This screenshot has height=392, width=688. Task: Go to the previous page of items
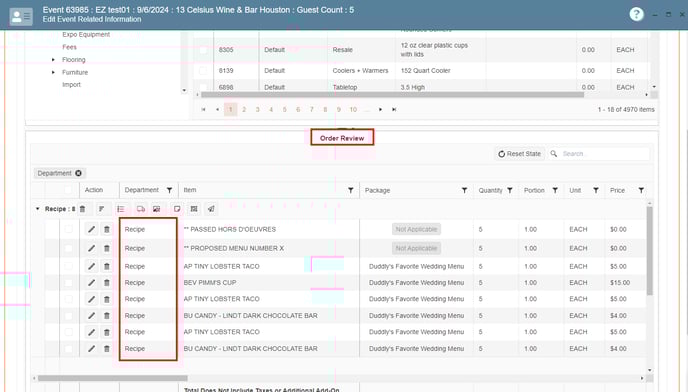coord(217,109)
